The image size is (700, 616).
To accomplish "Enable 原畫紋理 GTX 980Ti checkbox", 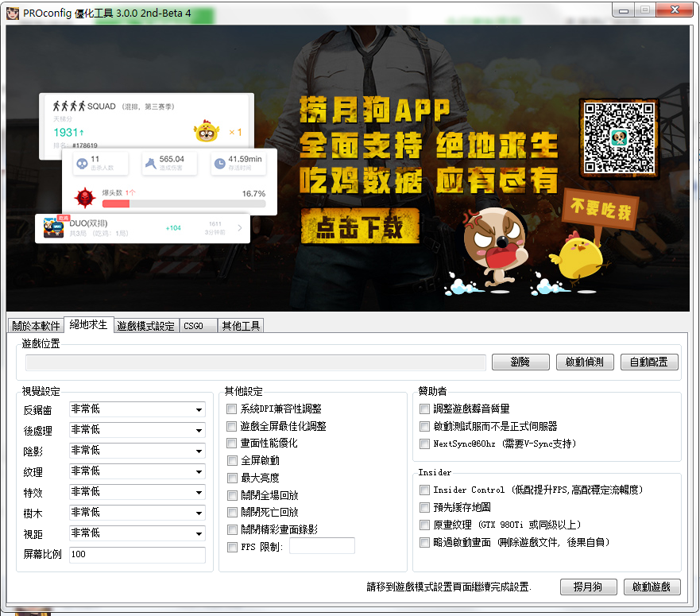I will pyautogui.click(x=424, y=525).
